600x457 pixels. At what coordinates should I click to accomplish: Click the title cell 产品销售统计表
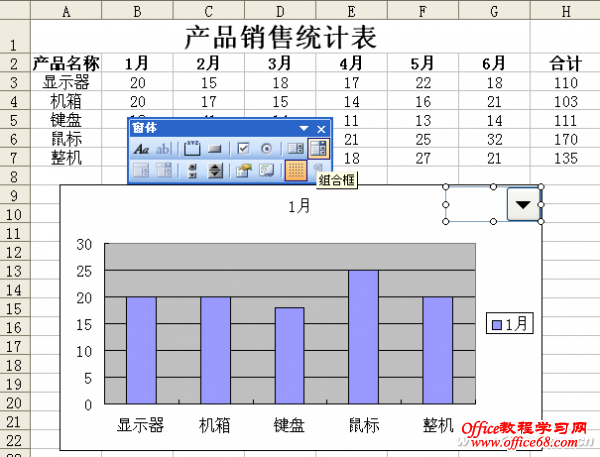tap(280, 37)
